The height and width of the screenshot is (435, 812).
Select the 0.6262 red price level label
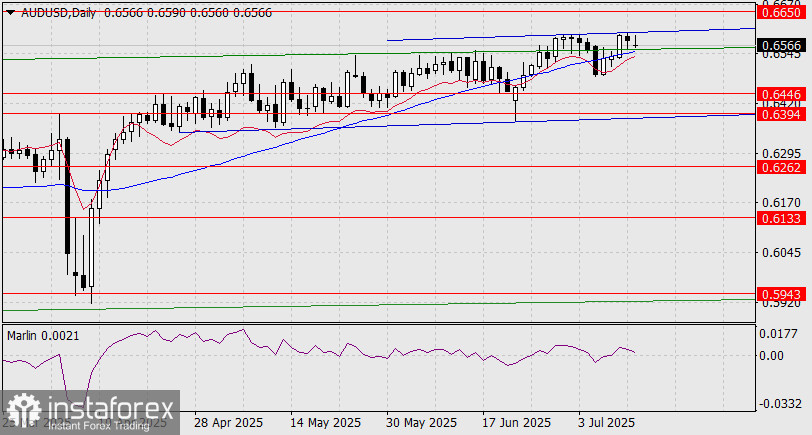tap(782, 167)
